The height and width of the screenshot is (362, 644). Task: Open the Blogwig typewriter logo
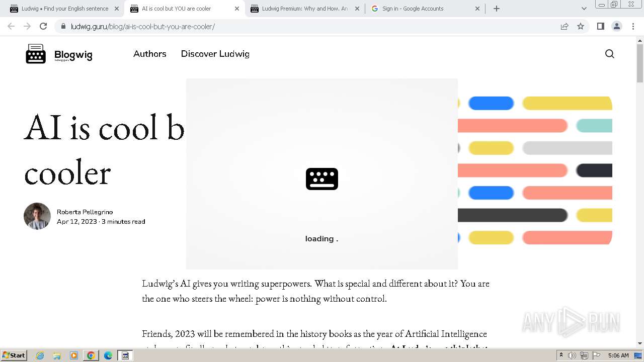coord(36,54)
